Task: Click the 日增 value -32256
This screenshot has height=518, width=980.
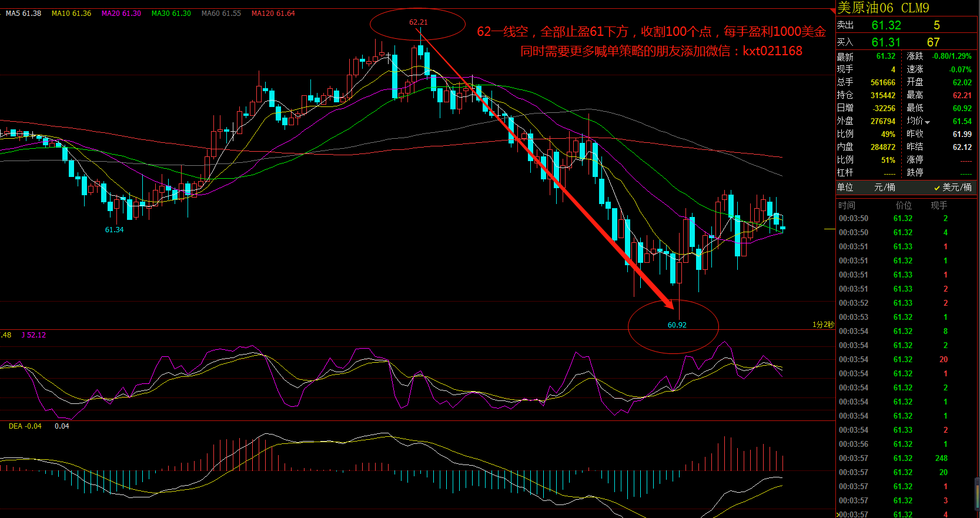Action: click(x=884, y=108)
